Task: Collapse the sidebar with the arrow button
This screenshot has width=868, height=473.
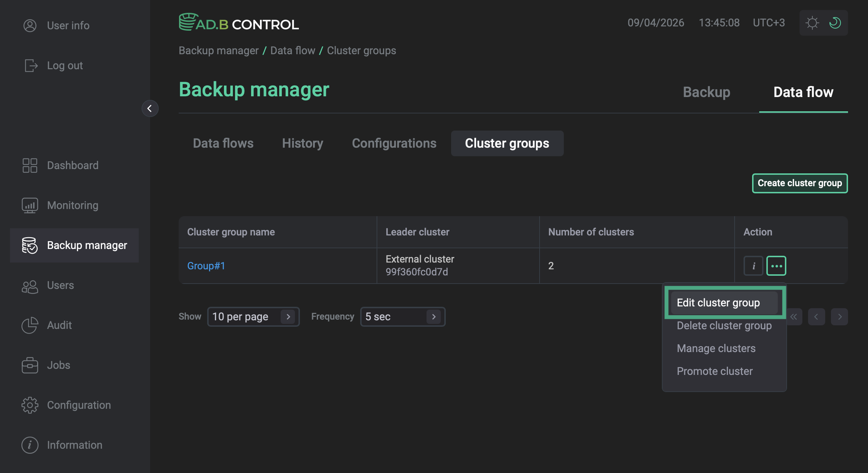Action: point(150,108)
